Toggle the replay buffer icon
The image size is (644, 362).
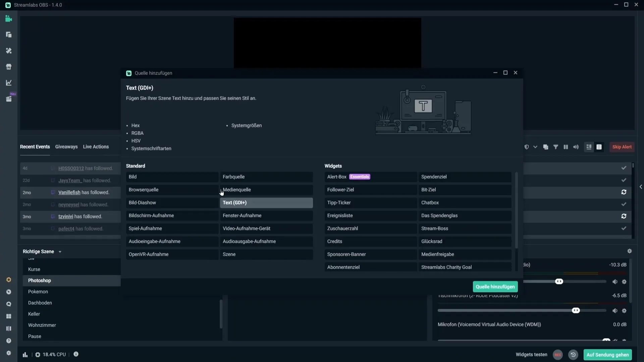point(573,355)
